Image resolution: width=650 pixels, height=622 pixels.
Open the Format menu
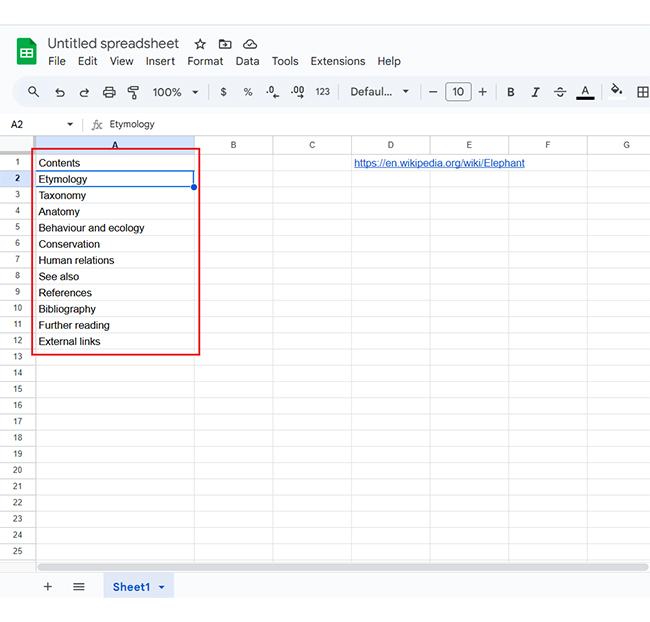205,61
